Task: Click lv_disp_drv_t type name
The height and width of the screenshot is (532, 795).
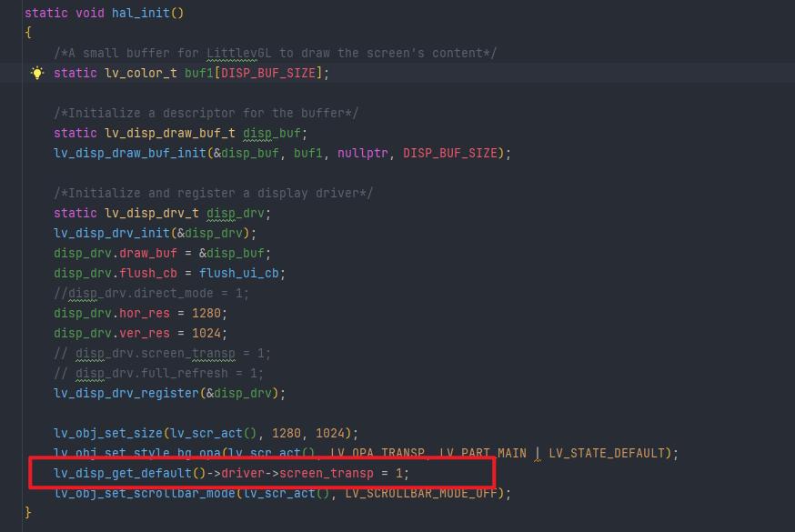Action: click(x=152, y=214)
